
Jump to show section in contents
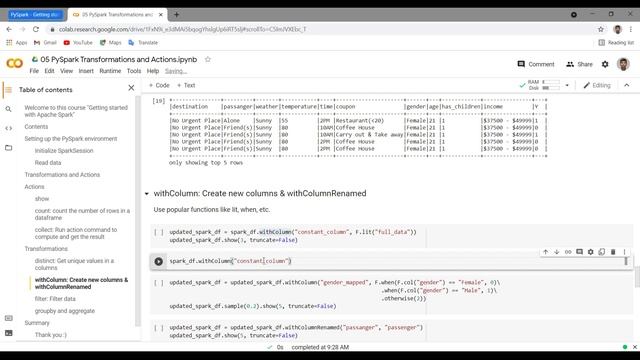tap(42, 199)
